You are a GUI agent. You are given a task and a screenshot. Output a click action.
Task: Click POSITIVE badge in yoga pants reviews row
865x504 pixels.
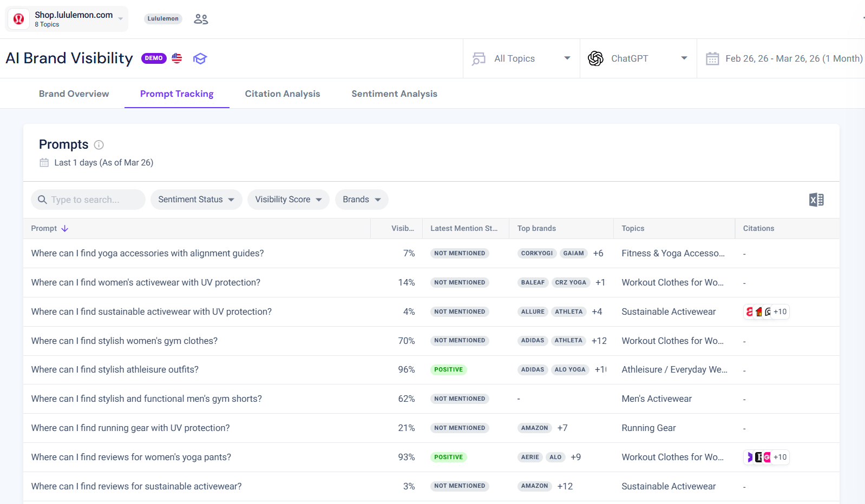449,457
